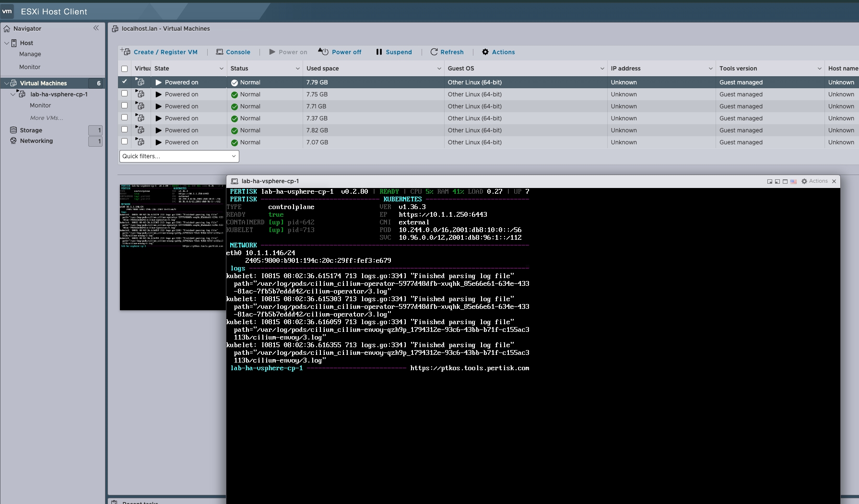Open Storage in Navigator
Image resolution: width=859 pixels, height=504 pixels.
(31, 130)
